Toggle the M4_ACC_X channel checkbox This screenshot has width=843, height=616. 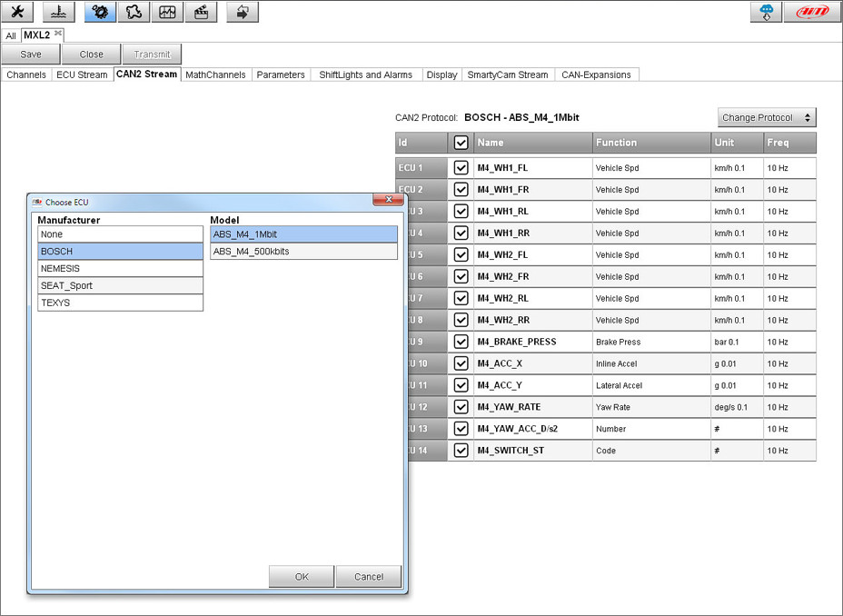461,363
